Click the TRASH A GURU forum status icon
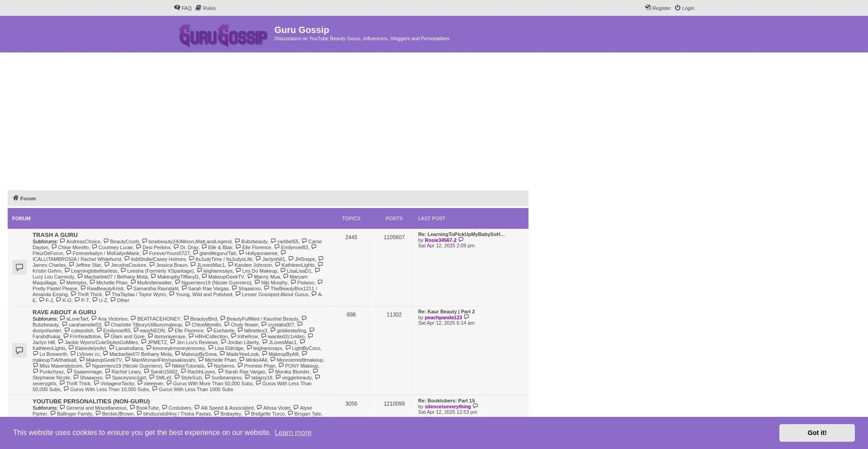The width and height of the screenshot is (868, 449). (x=19, y=267)
